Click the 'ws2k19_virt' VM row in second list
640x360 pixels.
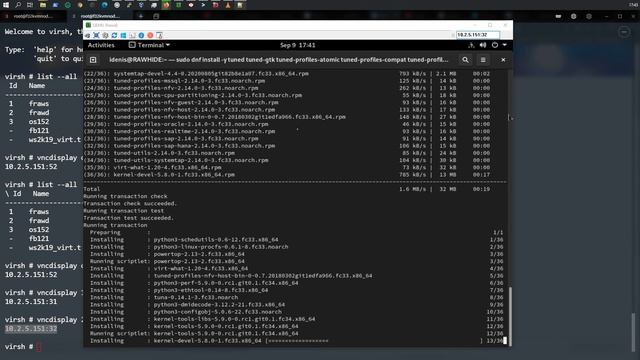pos(55,248)
